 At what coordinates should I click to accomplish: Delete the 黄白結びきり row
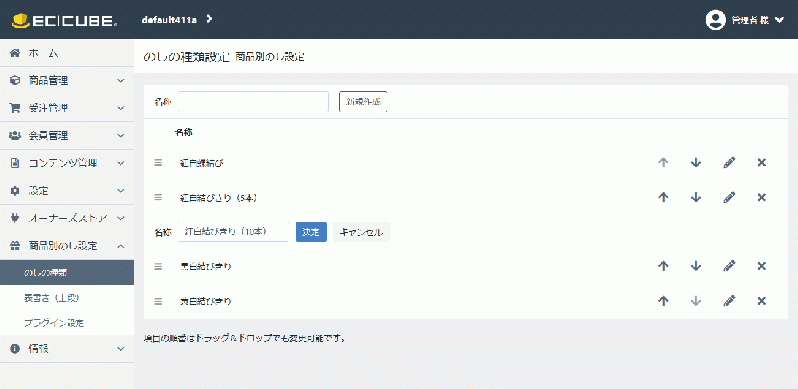tap(762, 301)
